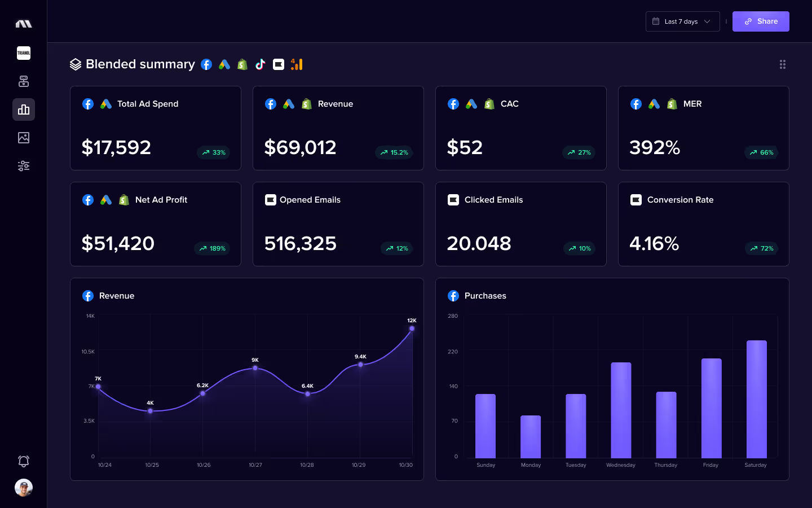Click Facebook icon on Purchases chart
Image resolution: width=812 pixels, height=508 pixels.
[x=453, y=296]
